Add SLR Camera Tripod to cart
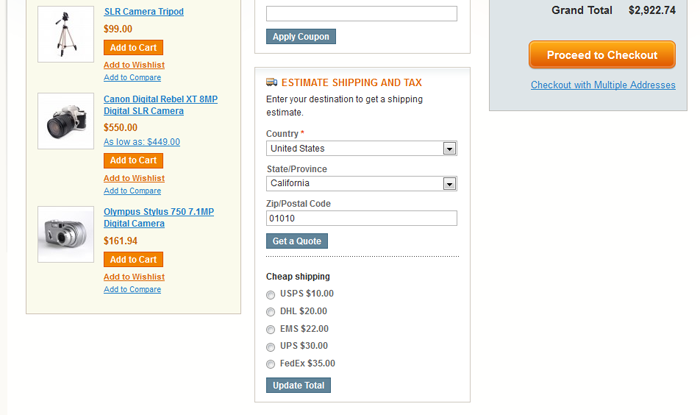The height and width of the screenshot is (415, 700). tap(133, 47)
